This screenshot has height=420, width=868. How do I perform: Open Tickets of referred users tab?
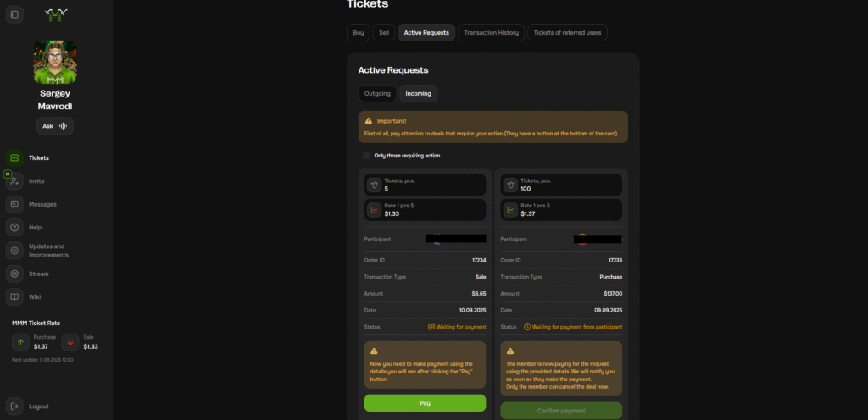coord(567,33)
